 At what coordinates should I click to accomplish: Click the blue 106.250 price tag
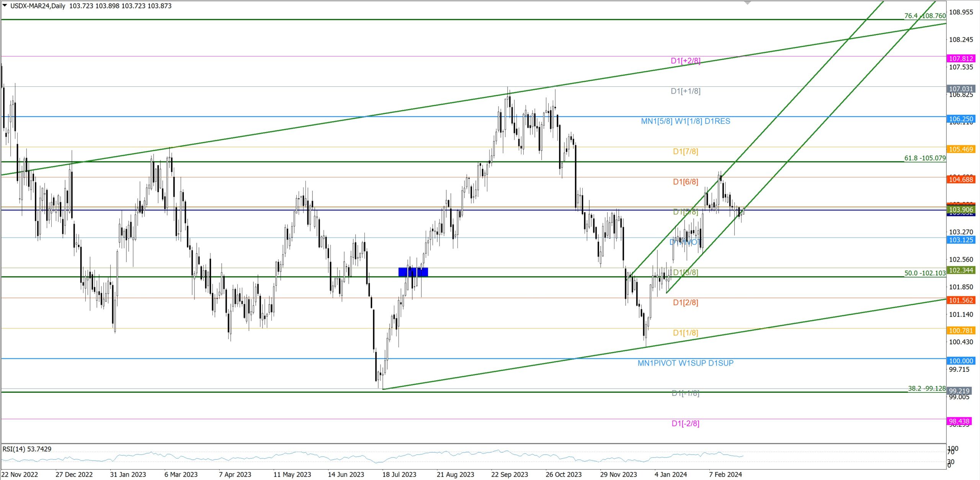pos(961,119)
